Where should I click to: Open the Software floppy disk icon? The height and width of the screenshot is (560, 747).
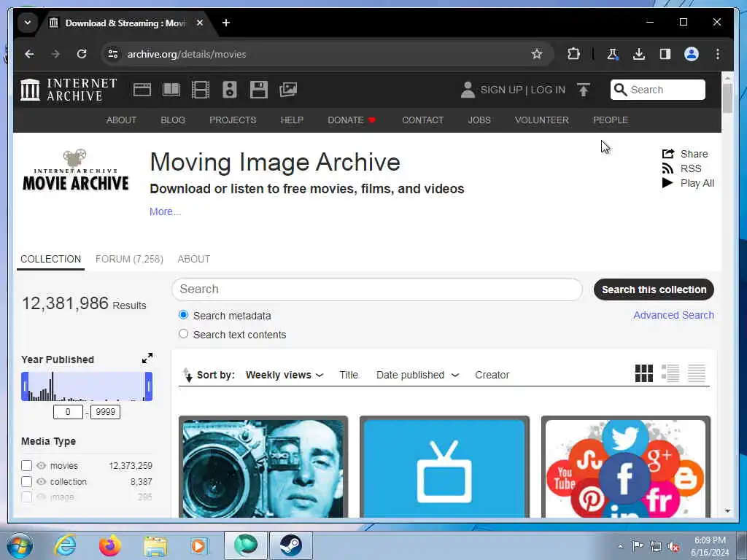click(259, 90)
